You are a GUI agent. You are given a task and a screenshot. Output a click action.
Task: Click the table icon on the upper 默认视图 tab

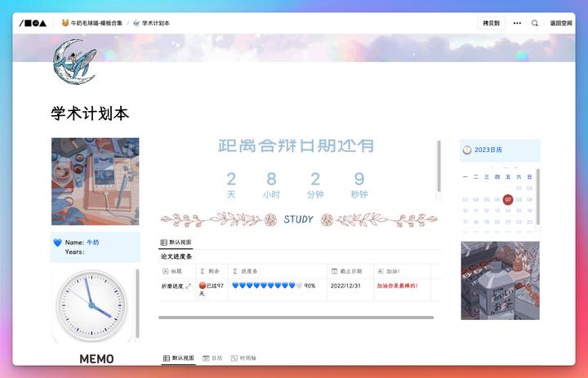pos(164,242)
